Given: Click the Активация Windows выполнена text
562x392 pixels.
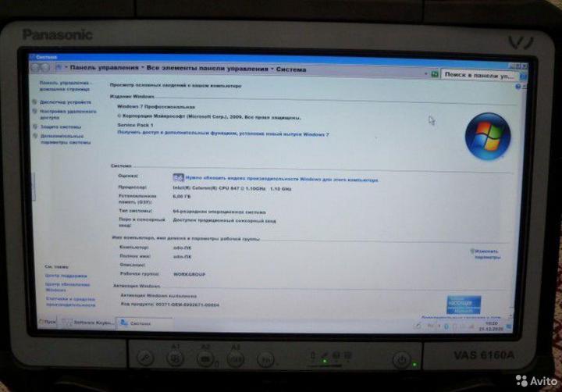Looking at the screenshot, I should 158,296.
